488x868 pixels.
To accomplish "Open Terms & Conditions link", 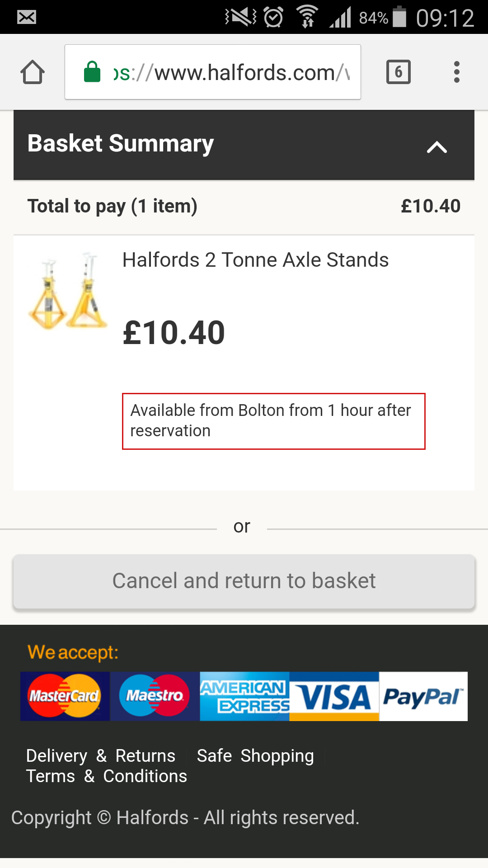I will point(107,776).
